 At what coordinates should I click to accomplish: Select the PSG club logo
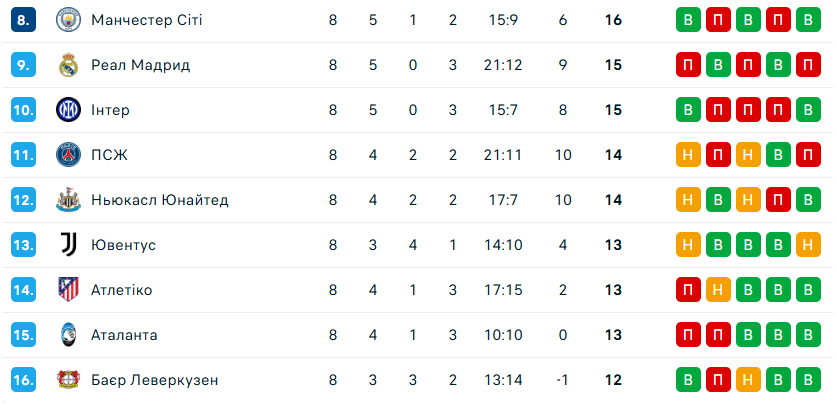pyautogui.click(x=68, y=155)
